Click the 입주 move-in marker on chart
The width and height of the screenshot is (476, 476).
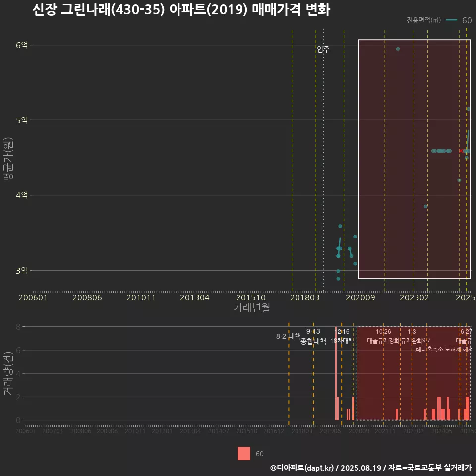click(x=322, y=50)
